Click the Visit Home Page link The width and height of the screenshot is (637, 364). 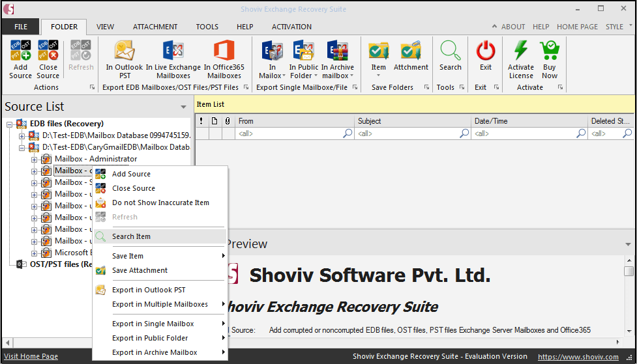point(31,356)
